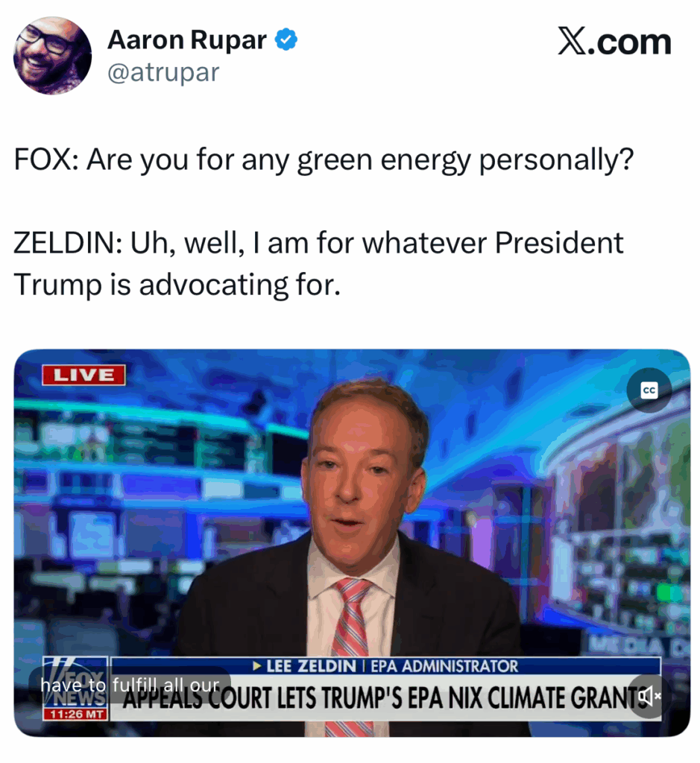Open Aaron Rupar's profile picture

click(x=53, y=55)
